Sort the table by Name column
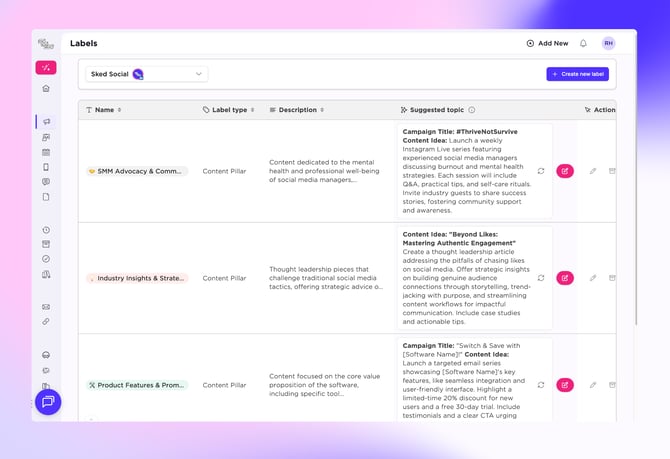Screen dimensions: 670x459 point(120,110)
